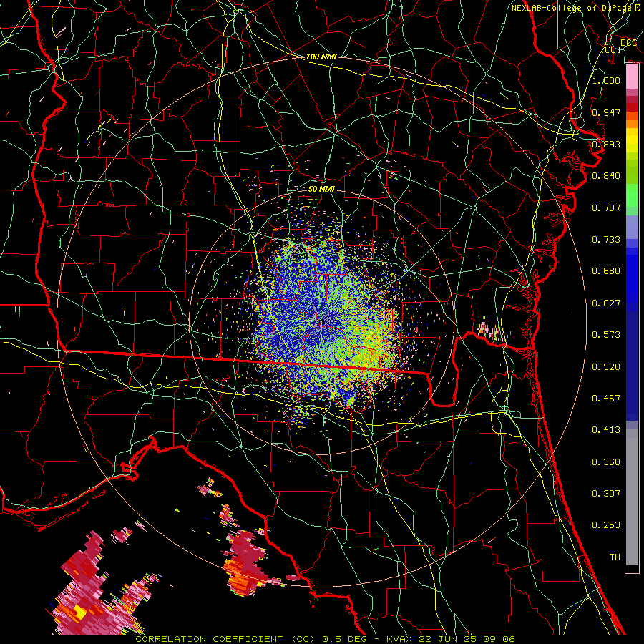Click the 0.307 legend value
The image size is (644, 644).
pyautogui.click(x=606, y=494)
